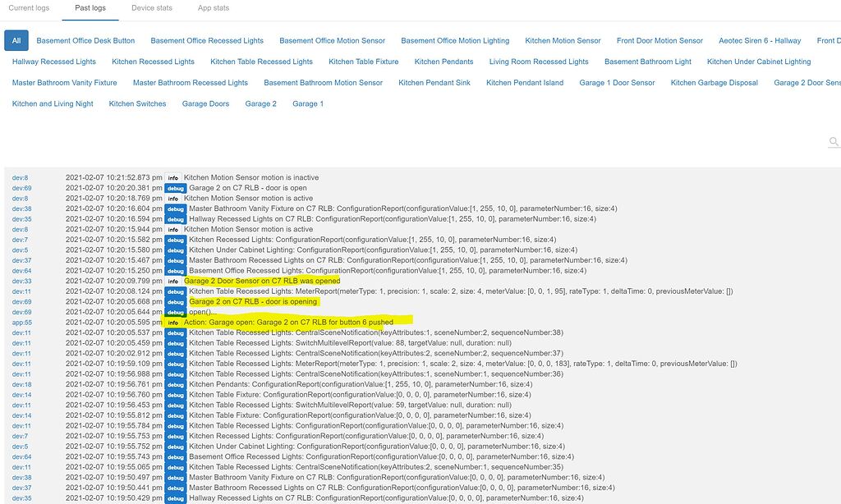Filter logs by Kitchen Motion Sensor

(x=563, y=40)
